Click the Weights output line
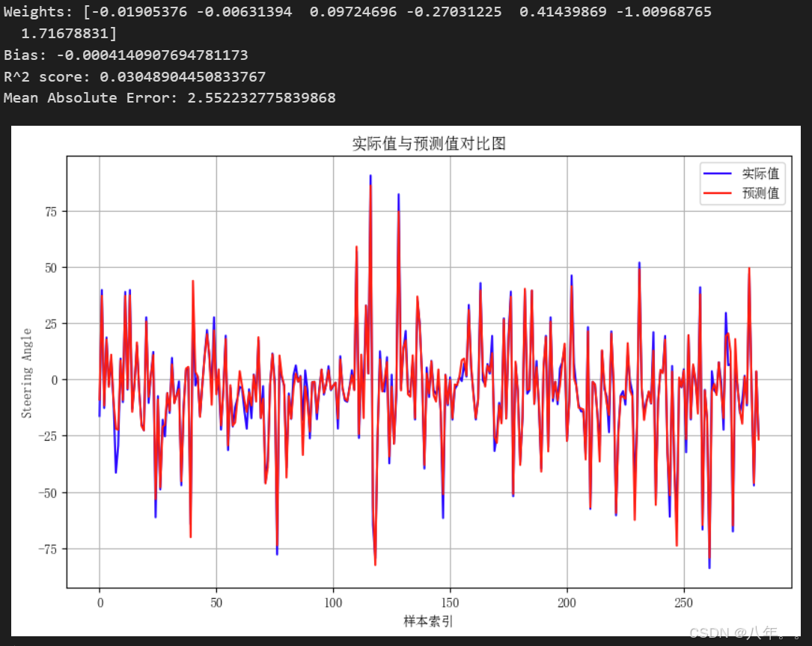Viewport: 812px width, 646px height. (357, 11)
